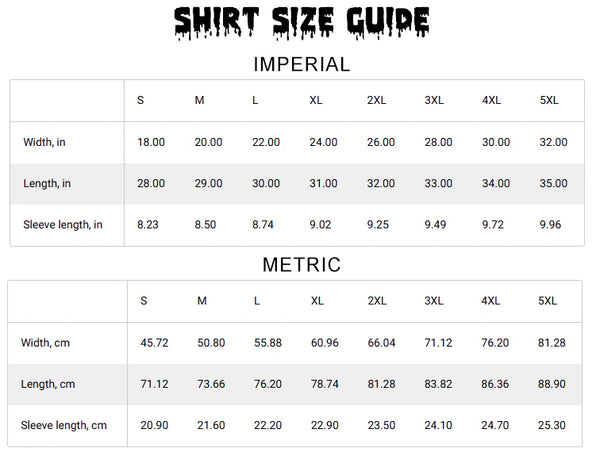
Task: Click the S column header in Metric table
Action: (144, 301)
